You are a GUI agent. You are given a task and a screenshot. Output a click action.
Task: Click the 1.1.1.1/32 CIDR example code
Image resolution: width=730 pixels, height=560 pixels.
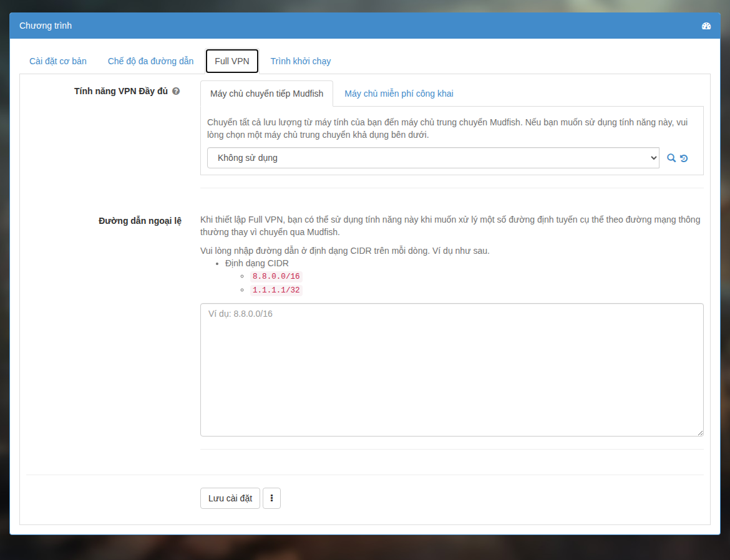[276, 290]
